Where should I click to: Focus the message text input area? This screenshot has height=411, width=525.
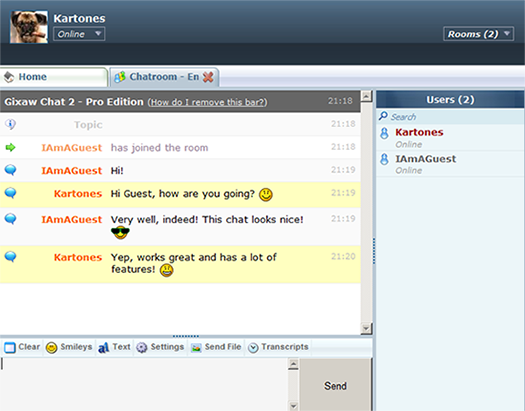click(144, 384)
